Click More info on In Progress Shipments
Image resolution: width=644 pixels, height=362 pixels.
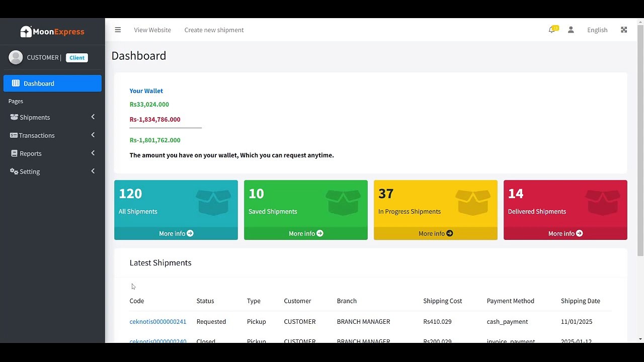point(436,233)
